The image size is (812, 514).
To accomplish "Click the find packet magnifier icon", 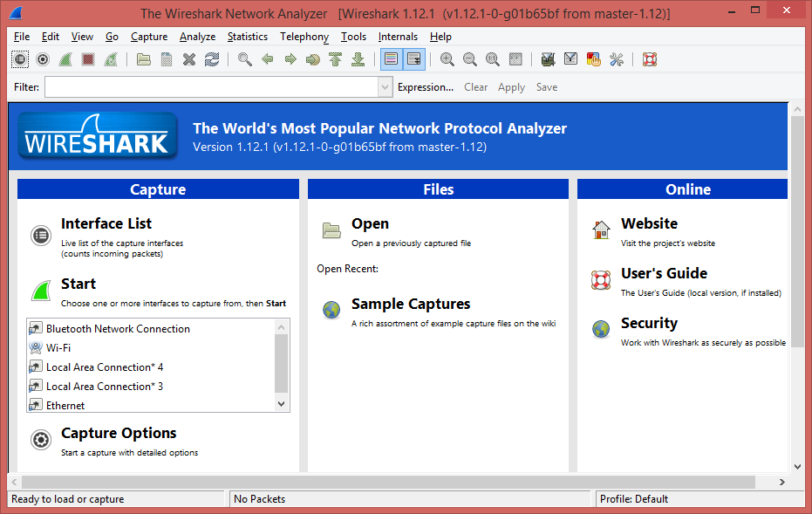I will [245, 59].
